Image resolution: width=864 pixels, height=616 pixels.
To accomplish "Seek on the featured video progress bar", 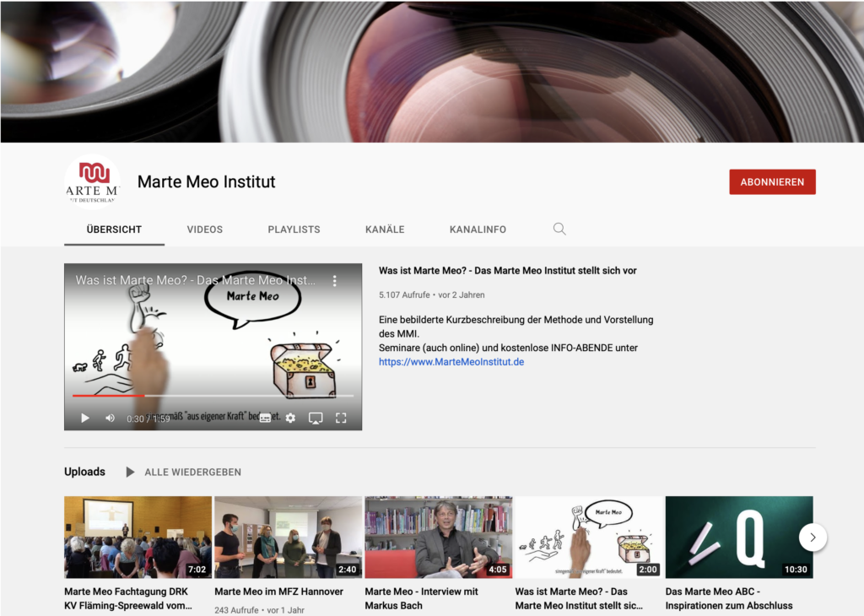I will point(213,396).
